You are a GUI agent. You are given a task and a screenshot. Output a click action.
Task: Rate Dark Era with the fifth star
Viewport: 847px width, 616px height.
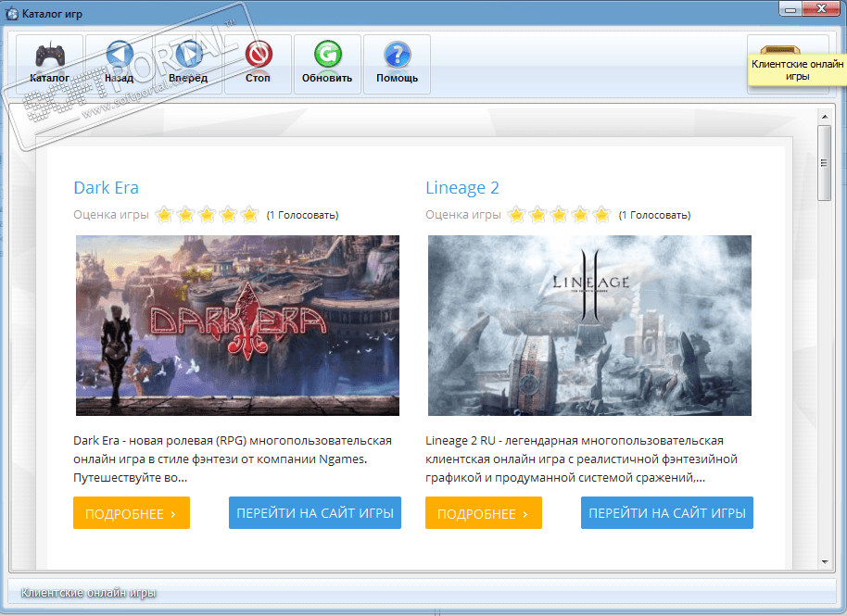(x=249, y=215)
